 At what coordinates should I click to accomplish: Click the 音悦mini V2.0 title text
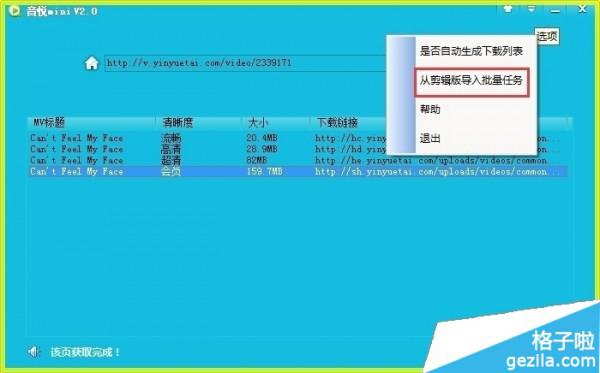62,11
